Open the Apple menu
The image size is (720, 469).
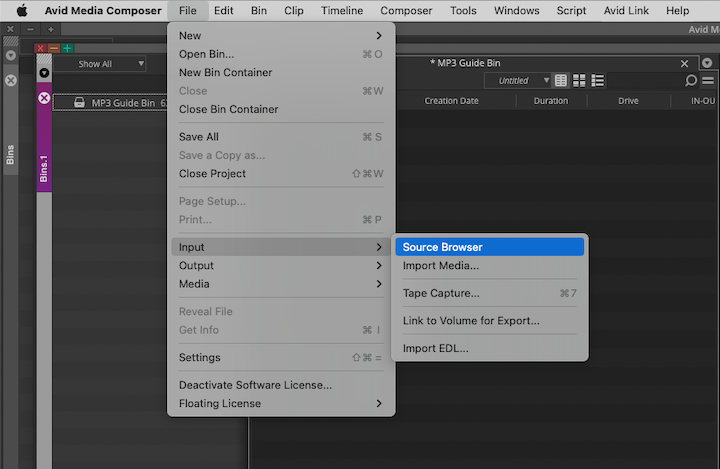[x=22, y=10]
